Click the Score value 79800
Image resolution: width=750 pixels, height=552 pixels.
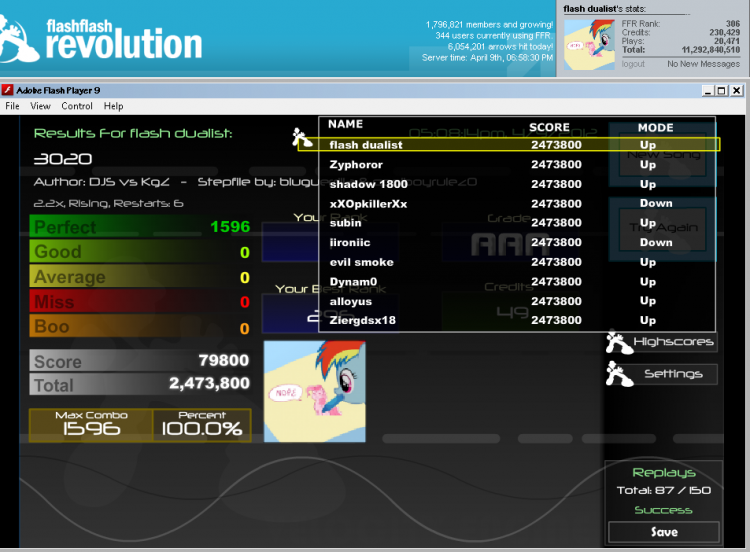[x=224, y=360]
